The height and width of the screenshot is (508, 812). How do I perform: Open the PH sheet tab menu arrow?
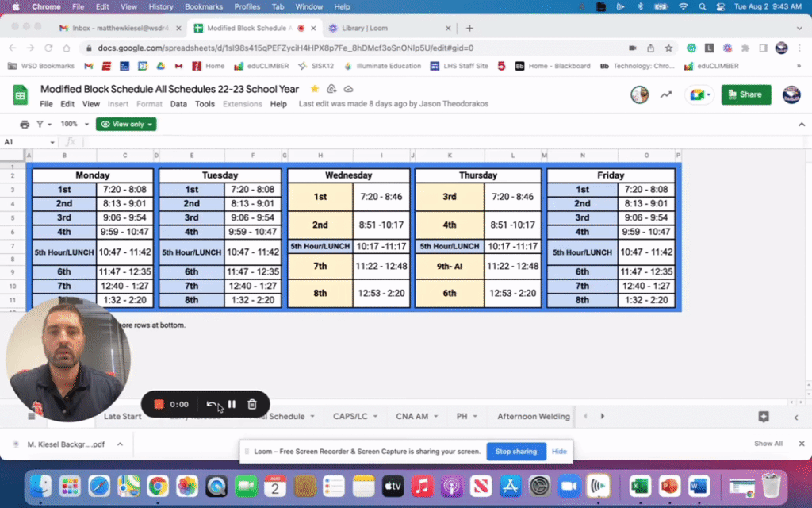click(x=475, y=416)
